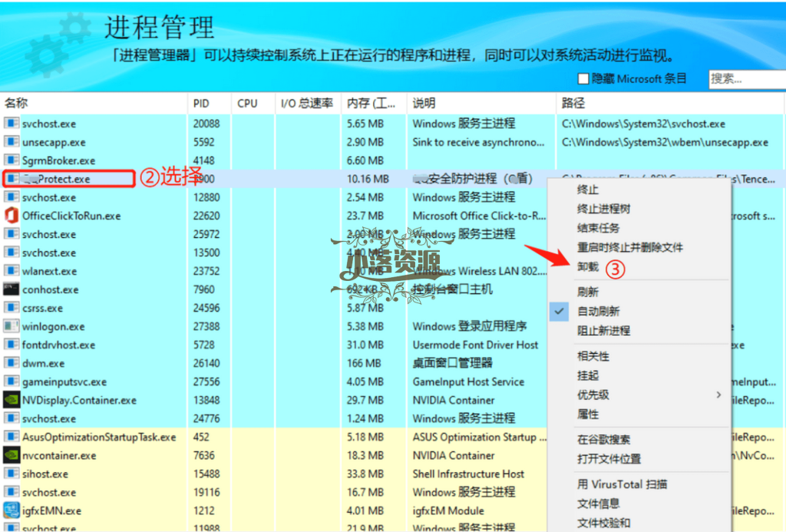Click the OfficeClickToRun.exe Office icon
Image resolution: width=786 pixels, height=532 pixels.
(x=11, y=216)
